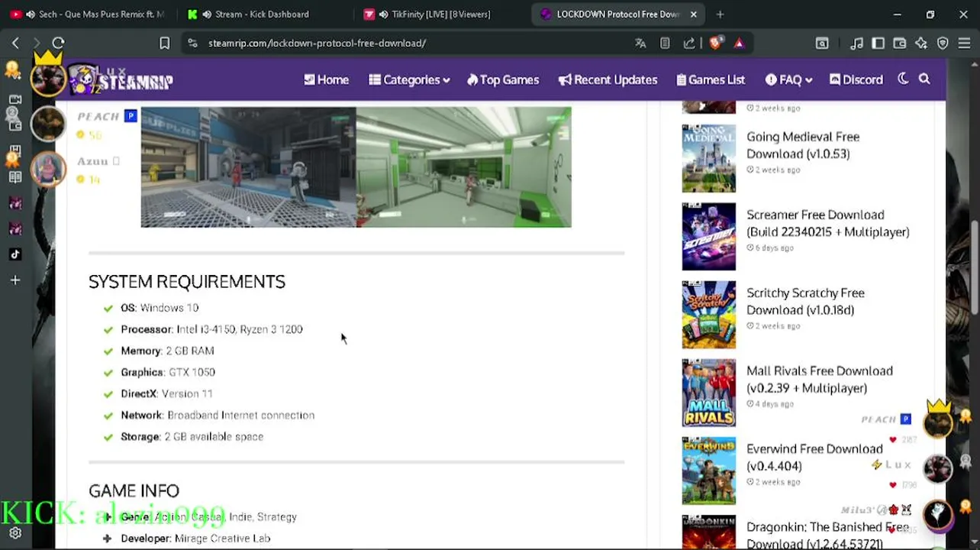Open Brave Shields lion icon
Image resolution: width=980 pixels, height=550 pixels.
[714, 44]
